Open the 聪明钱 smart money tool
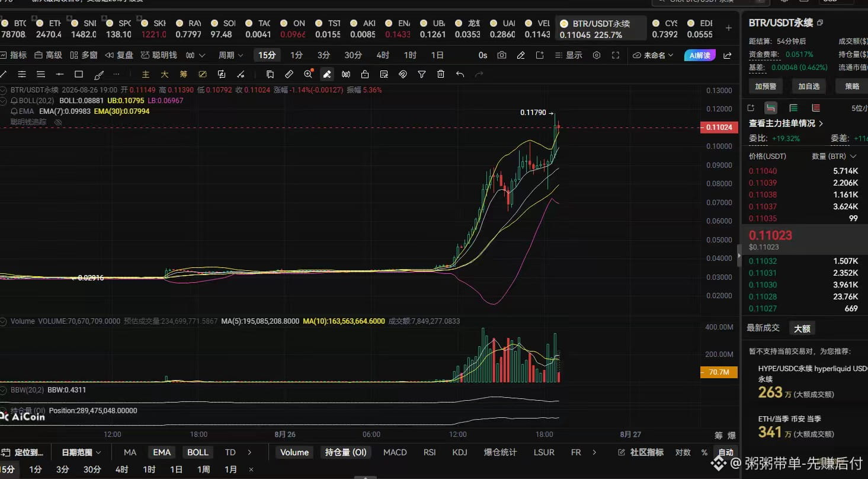 pos(159,55)
